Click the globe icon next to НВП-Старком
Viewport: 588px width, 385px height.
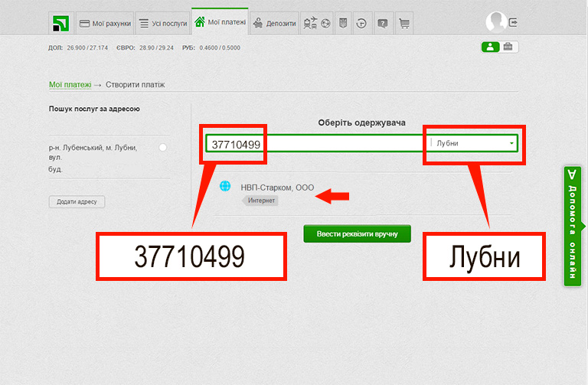point(225,186)
